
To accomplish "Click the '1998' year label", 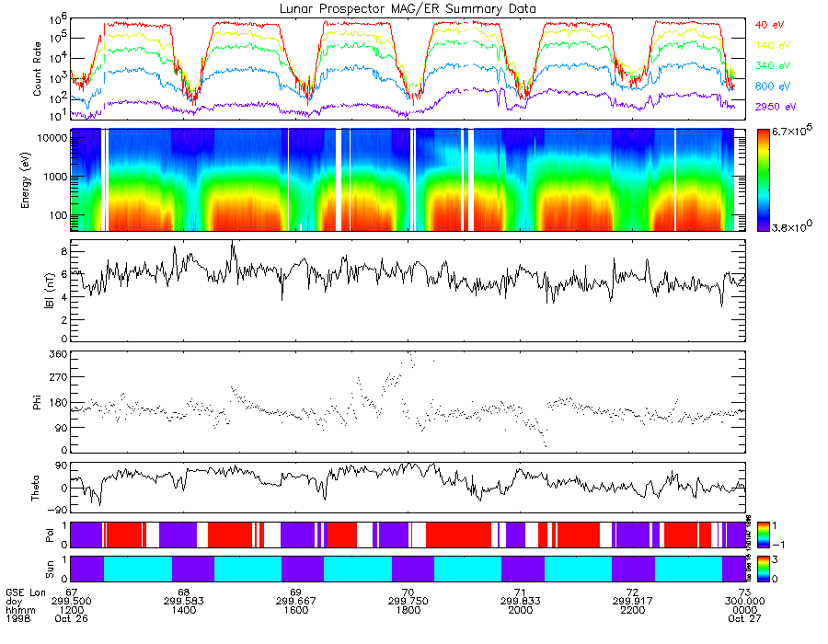I will click(18, 618).
